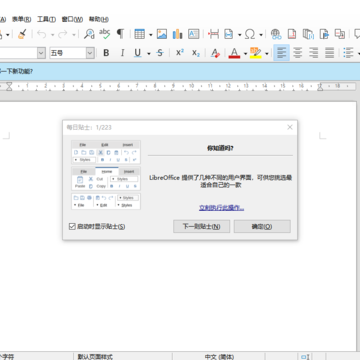The height and width of the screenshot is (360, 360).
Task: Insert a table using the table icon
Action: [139, 34]
